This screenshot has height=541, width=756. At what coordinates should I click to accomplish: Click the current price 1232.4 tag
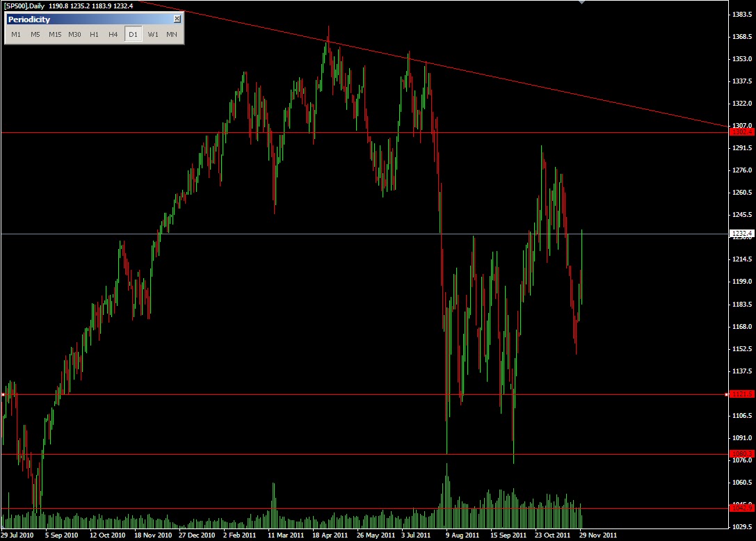pos(742,234)
